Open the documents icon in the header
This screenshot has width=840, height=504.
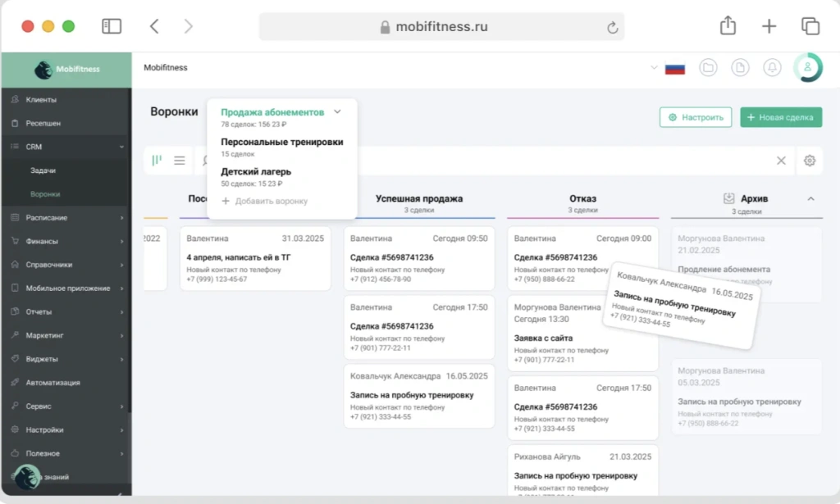pos(740,67)
